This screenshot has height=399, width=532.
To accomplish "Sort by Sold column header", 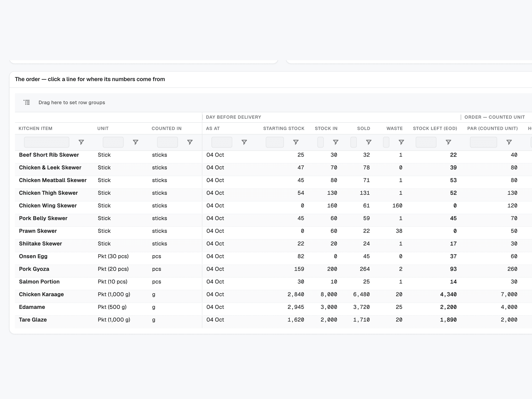I will point(364,129).
